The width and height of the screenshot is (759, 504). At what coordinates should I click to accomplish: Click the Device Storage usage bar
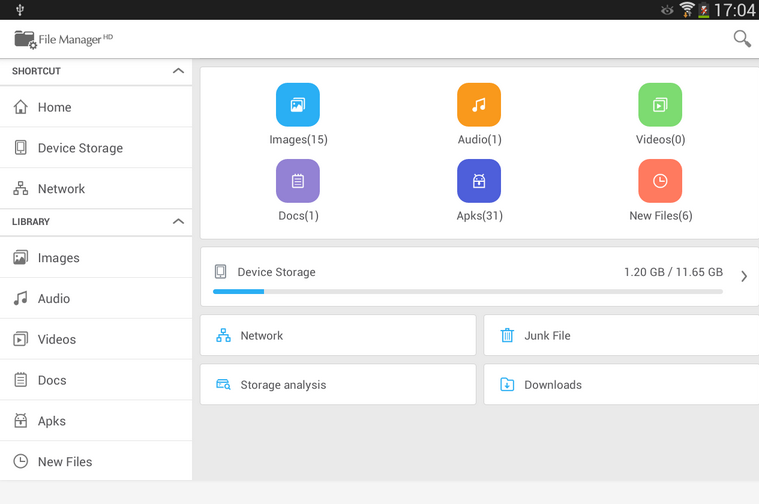pos(467,291)
